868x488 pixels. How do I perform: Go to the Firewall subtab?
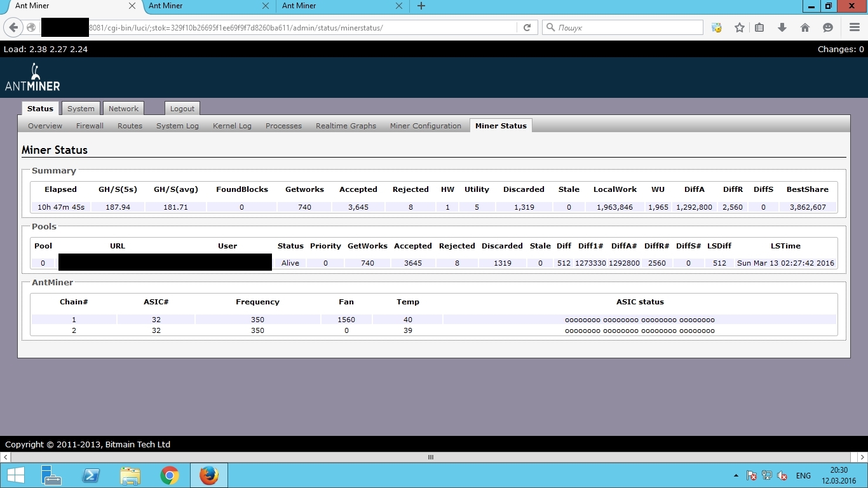(x=90, y=126)
